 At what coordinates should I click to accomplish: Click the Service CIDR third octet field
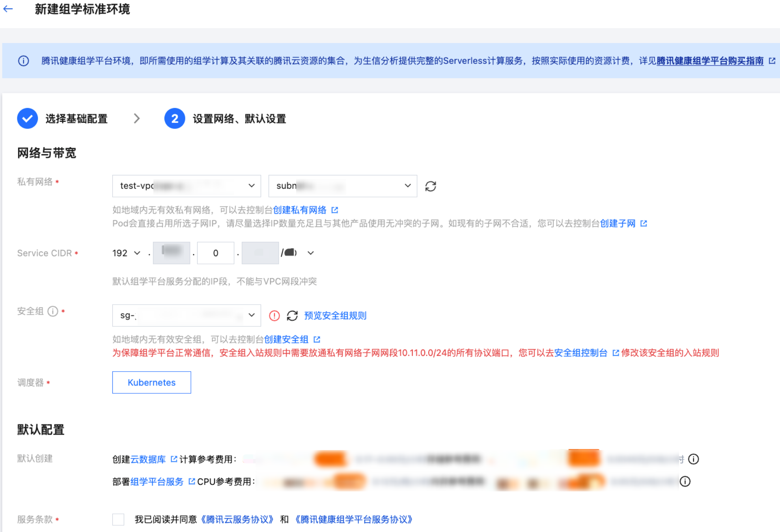pyautogui.click(x=216, y=253)
